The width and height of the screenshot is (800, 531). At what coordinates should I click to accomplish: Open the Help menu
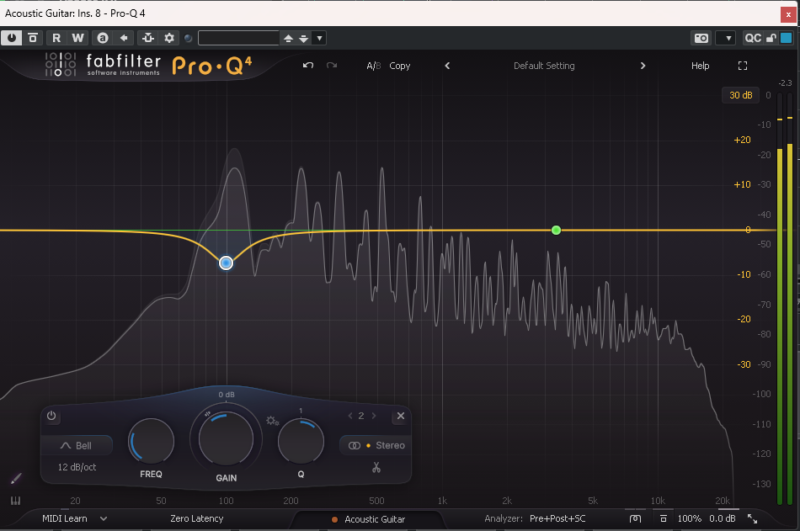tap(700, 66)
